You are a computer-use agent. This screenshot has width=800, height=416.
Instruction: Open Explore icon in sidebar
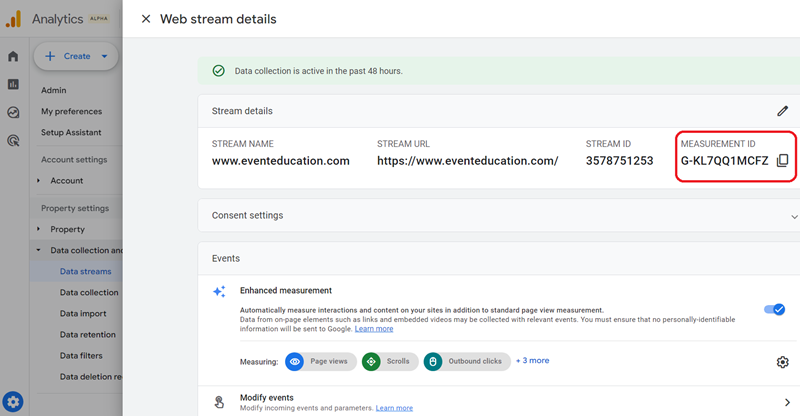coord(13,112)
